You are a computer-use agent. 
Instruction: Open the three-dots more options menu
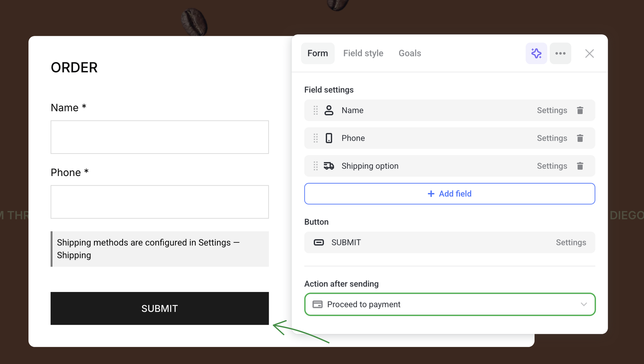point(560,53)
